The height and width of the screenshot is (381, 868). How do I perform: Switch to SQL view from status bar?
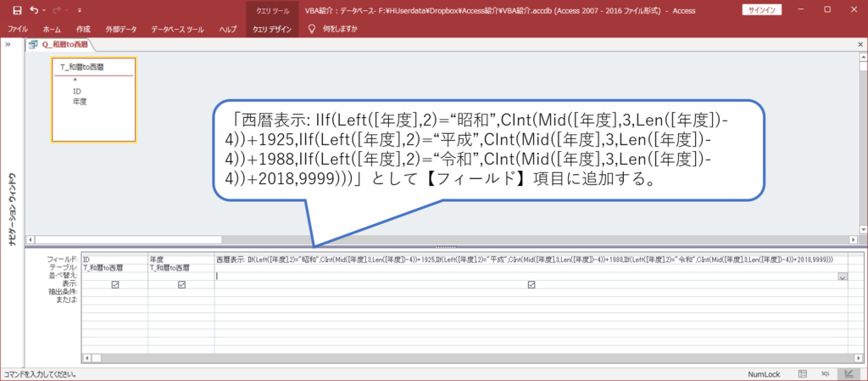click(826, 374)
